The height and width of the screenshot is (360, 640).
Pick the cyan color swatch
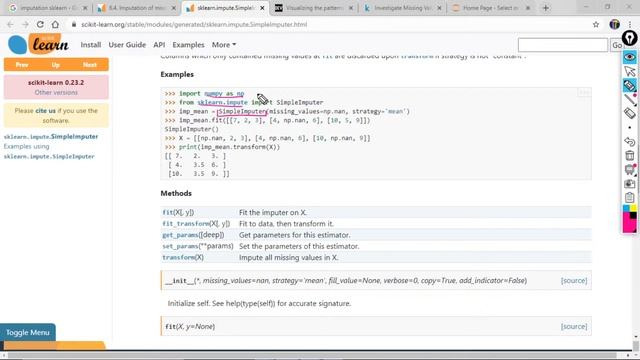coord(626,209)
